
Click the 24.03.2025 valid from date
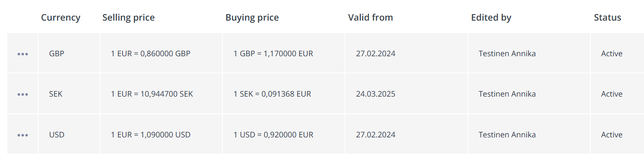(x=376, y=94)
